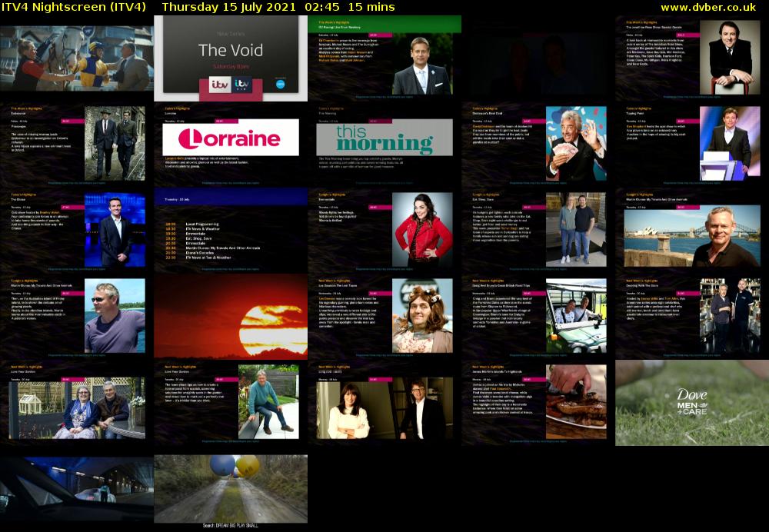Select the Tipping Point host photo
The height and width of the screenshot is (532, 769).
731,143
